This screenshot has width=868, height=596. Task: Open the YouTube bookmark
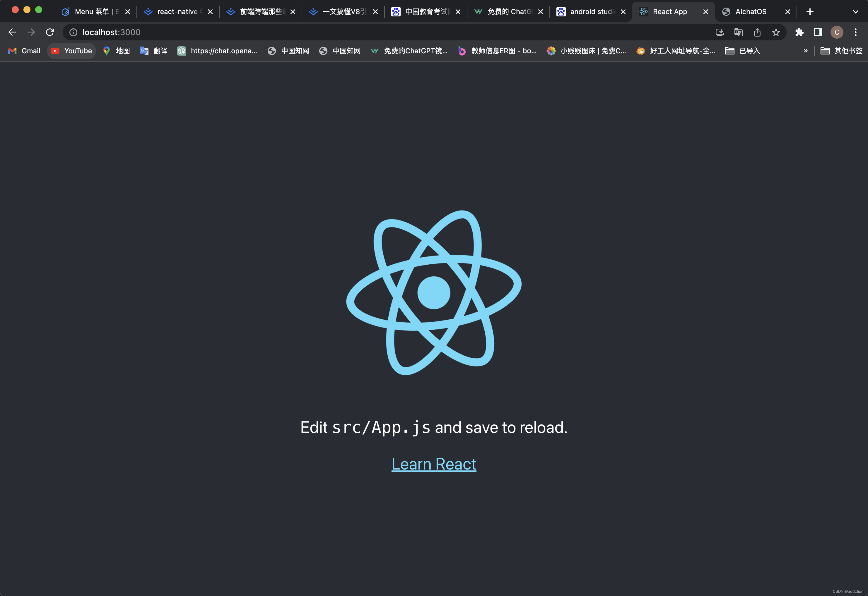click(71, 51)
